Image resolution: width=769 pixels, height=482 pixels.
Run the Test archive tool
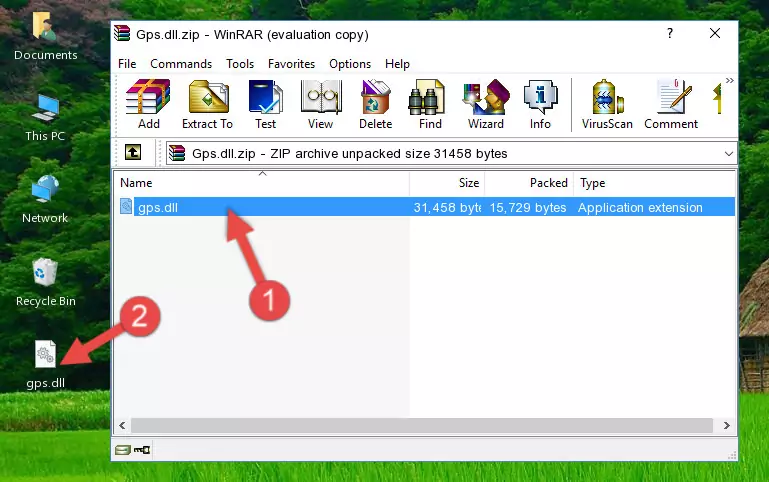point(265,104)
